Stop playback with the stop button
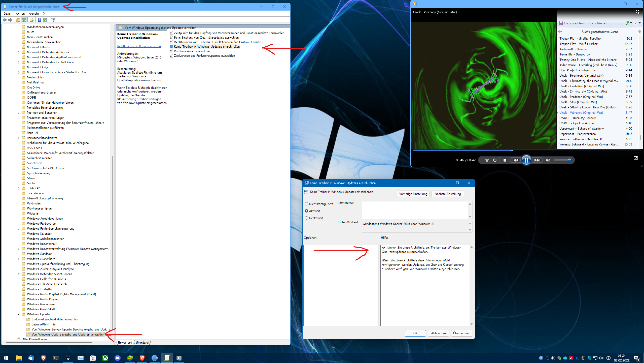This screenshot has height=363, width=644. (505, 160)
